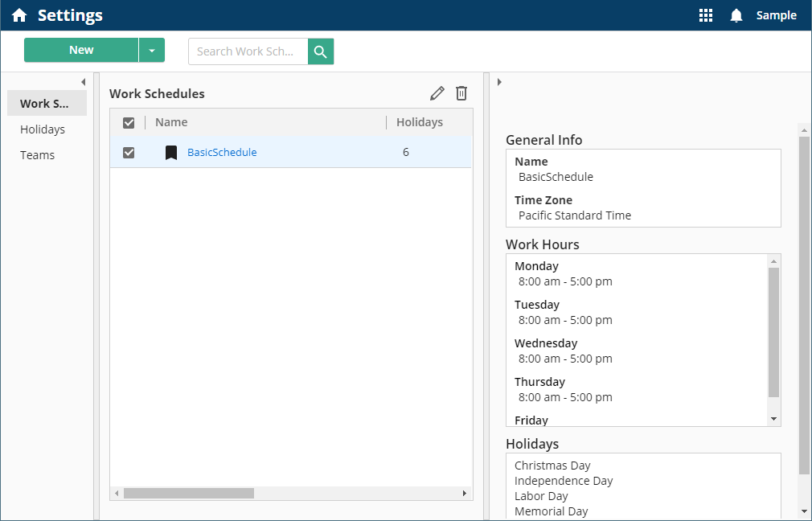Click the Home icon in header
The height and width of the screenshot is (521, 812).
pyautogui.click(x=19, y=15)
